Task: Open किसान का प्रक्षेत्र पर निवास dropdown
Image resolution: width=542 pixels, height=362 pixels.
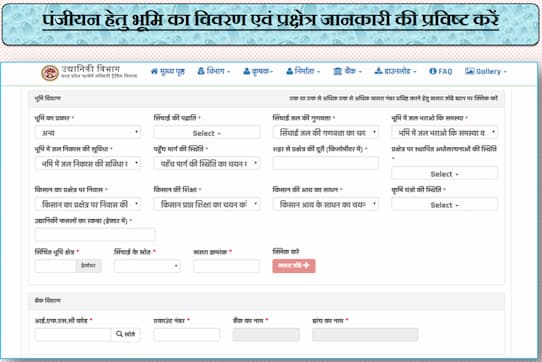Action: [88, 204]
